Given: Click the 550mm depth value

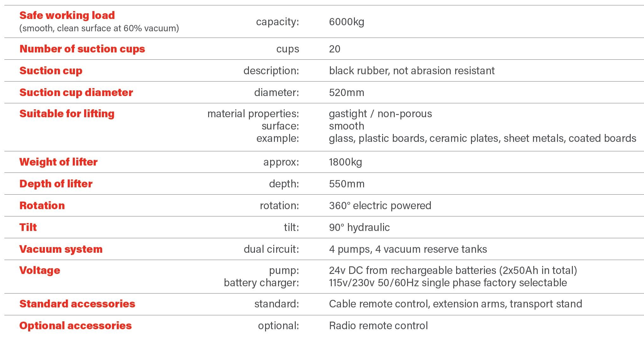Looking at the screenshot, I should [x=347, y=184].
